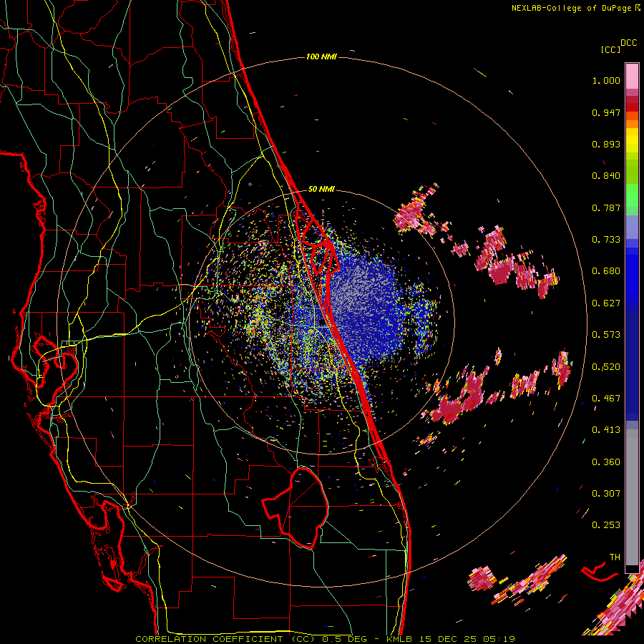Select the 0.360 legend value

606,462
